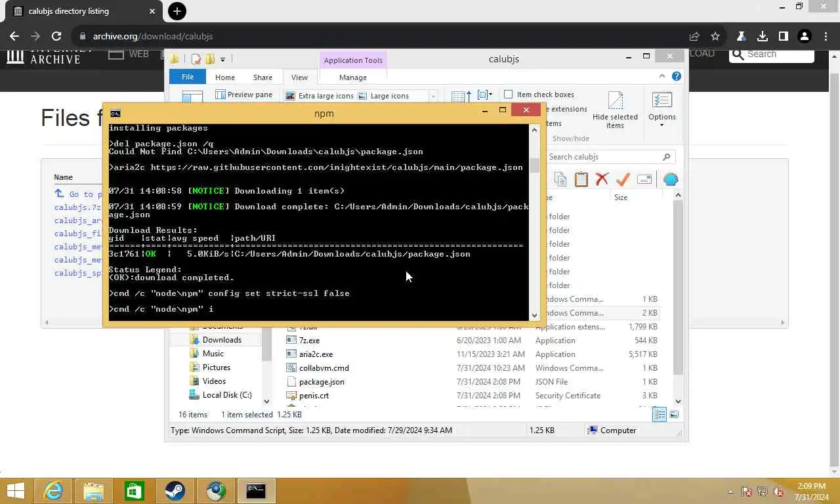Choose Large icons layout
This screenshot has width=840, height=504.
point(383,96)
